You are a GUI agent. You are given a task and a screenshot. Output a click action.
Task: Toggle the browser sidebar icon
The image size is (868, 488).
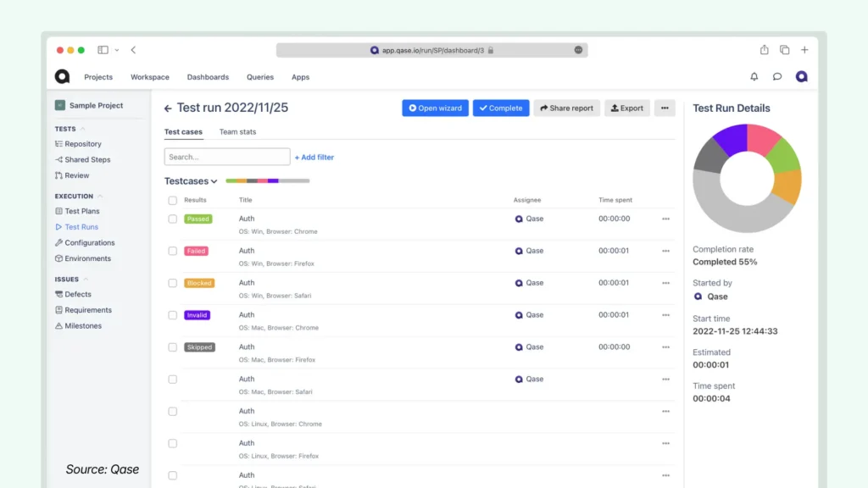[x=103, y=50]
